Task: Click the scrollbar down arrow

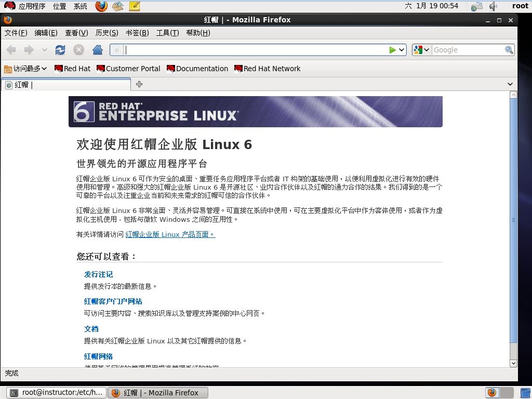Action: coord(513,363)
